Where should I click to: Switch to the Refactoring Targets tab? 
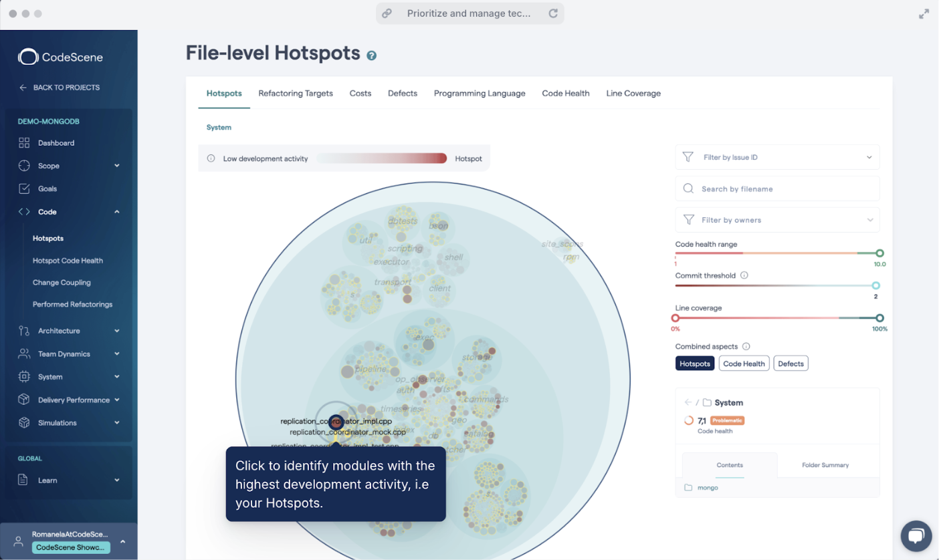[x=296, y=94]
